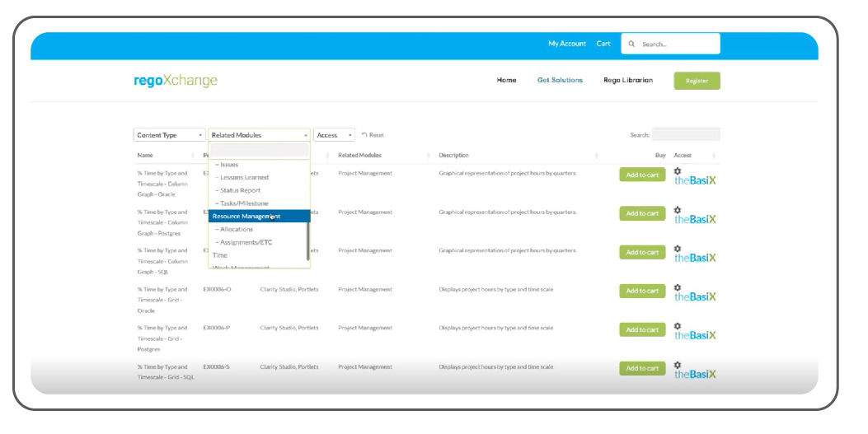Image resolution: width=868 pixels, height=434 pixels.
Task: Select Issues in the modules list
Action: point(257,164)
